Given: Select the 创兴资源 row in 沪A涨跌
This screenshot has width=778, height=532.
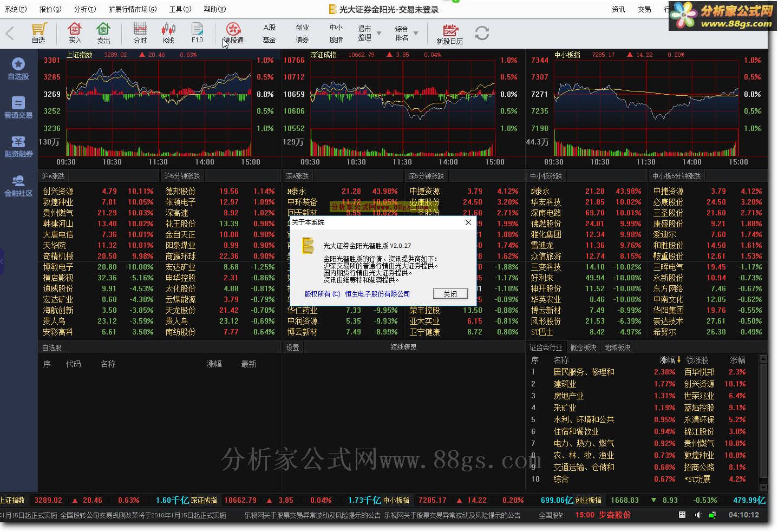Looking at the screenshot, I should click(x=99, y=191).
